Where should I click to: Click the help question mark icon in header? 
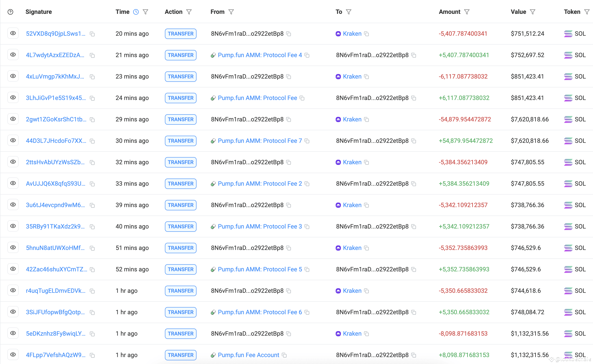[x=10, y=12]
